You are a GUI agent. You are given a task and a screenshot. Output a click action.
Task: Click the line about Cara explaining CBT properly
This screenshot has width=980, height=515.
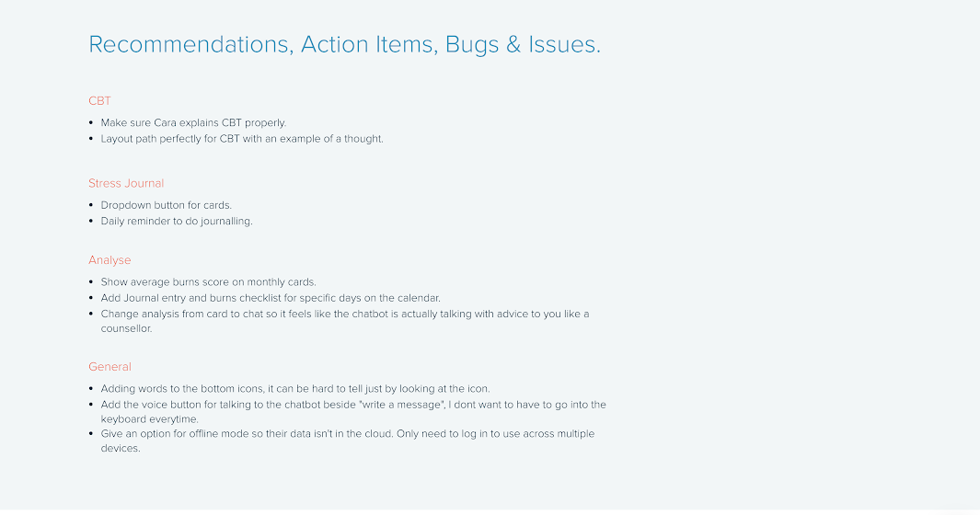click(x=193, y=122)
